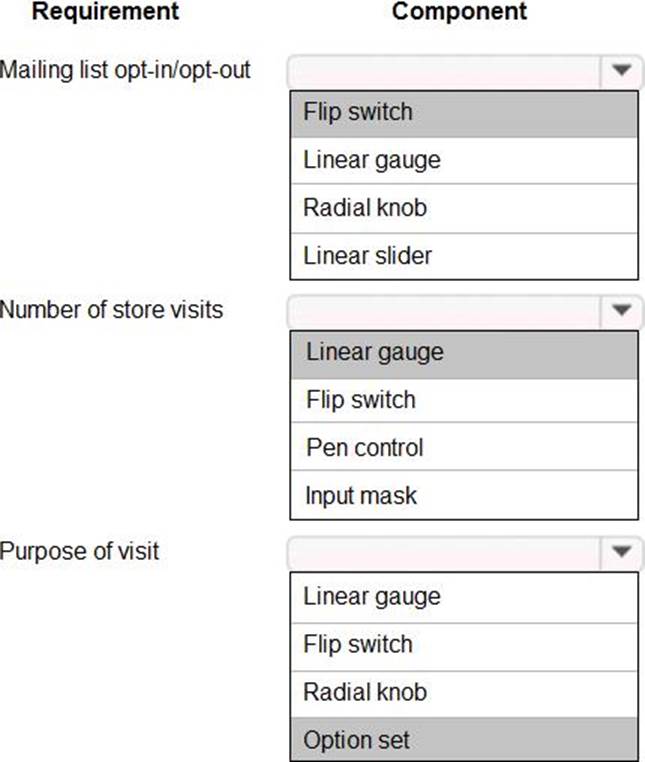Select Radial knob for Purpose of visit
Screen dimensions: 645x762
[x=464, y=692]
